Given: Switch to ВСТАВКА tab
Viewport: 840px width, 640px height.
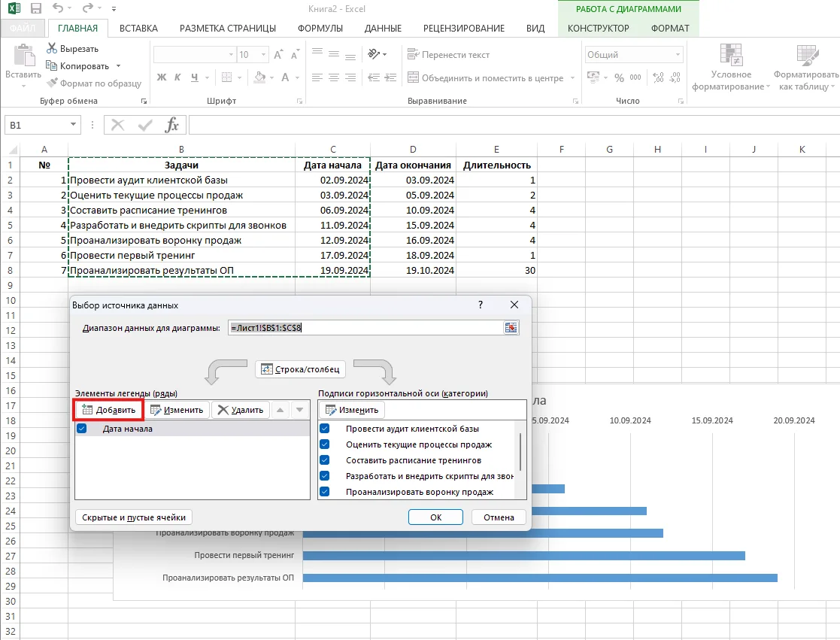Looking at the screenshot, I should (138, 29).
